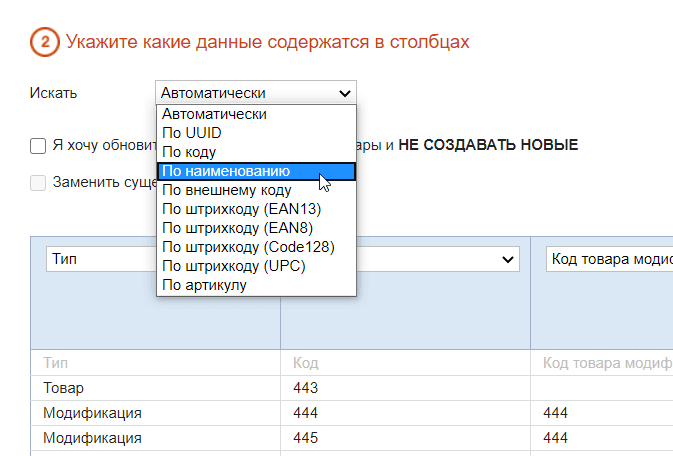
Task: Click the second column dropdown arrow
Action: 507,260
